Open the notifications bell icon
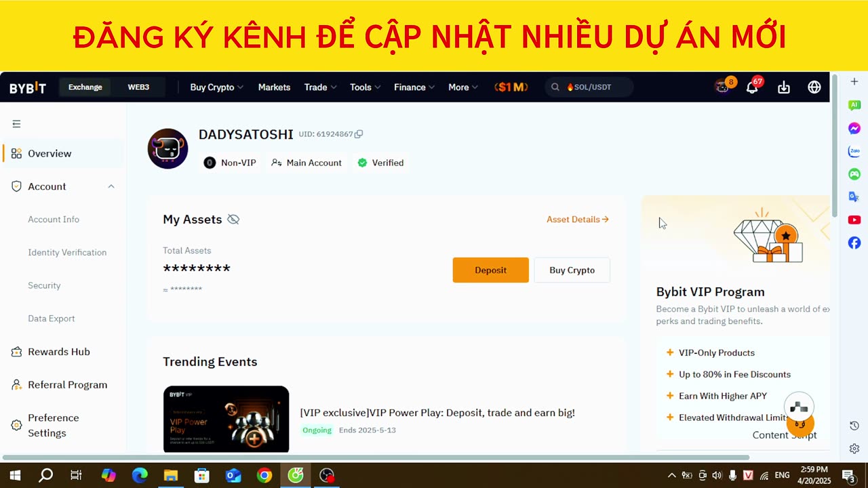Image resolution: width=868 pixels, height=488 pixels. click(752, 87)
